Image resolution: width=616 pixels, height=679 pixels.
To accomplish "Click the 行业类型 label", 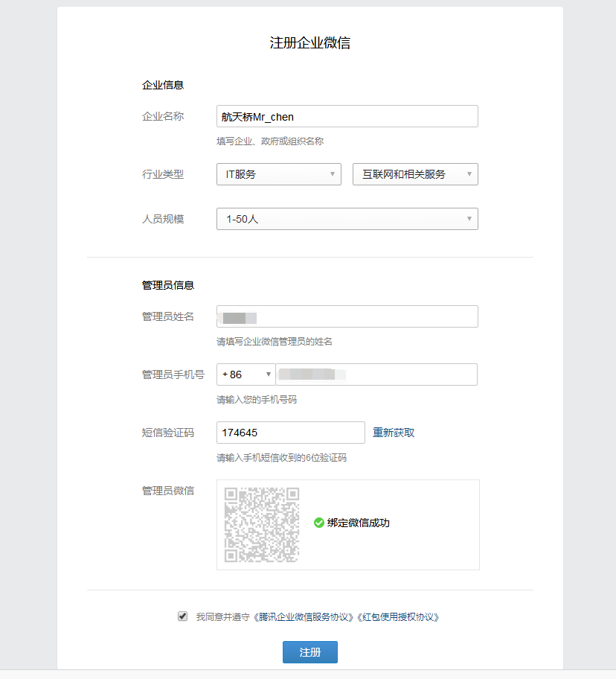I will (163, 174).
